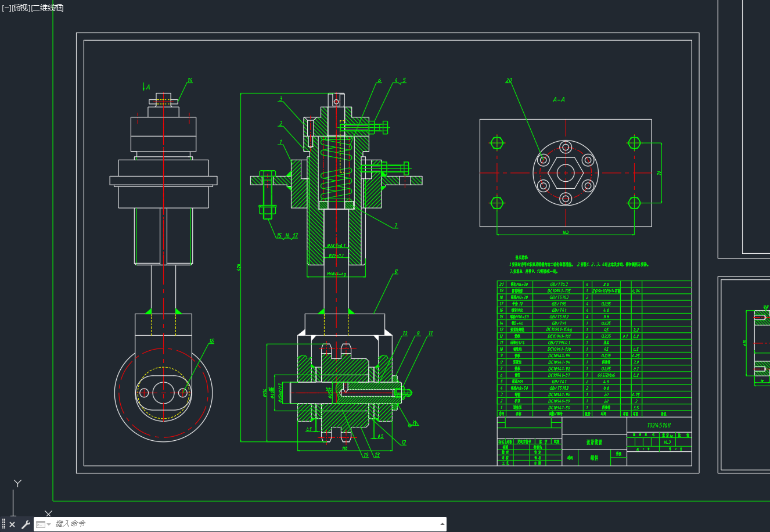
Task: Select balloon label 20 above A-A view
Action: coord(509,81)
